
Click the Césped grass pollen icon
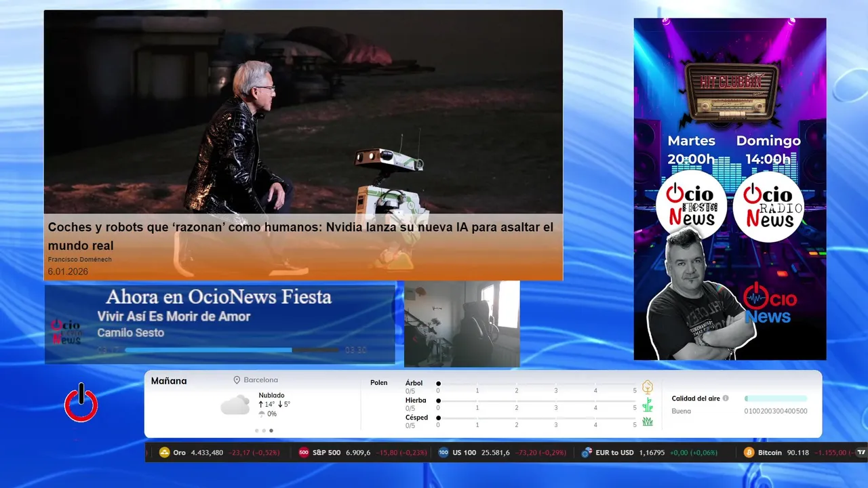pyautogui.click(x=648, y=422)
